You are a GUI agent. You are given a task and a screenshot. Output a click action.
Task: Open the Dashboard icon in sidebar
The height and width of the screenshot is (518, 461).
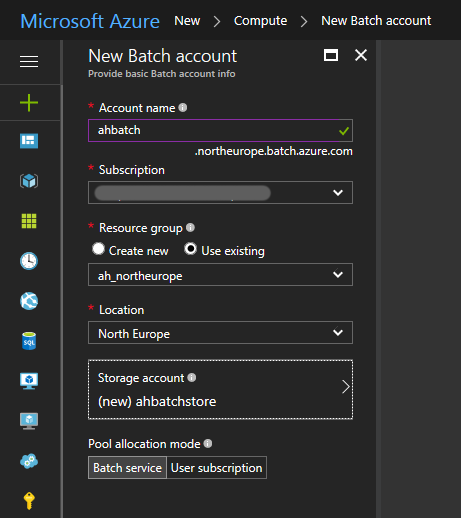pyautogui.click(x=29, y=141)
